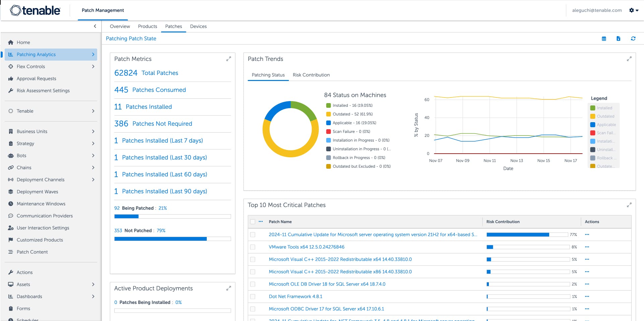Select the Dot Net Framework 4.8.1 checkbox
The height and width of the screenshot is (321, 644).
click(x=253, y=296)
